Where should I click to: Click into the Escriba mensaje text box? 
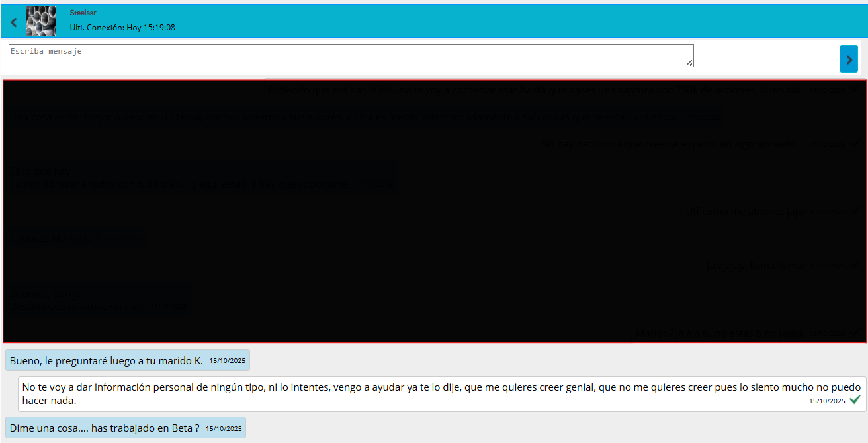click(351, 56)
